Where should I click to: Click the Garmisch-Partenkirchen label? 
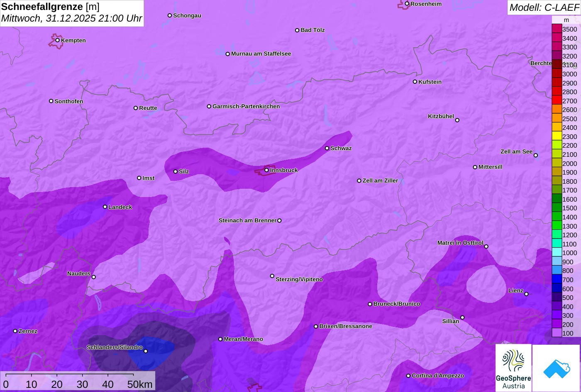246,106
